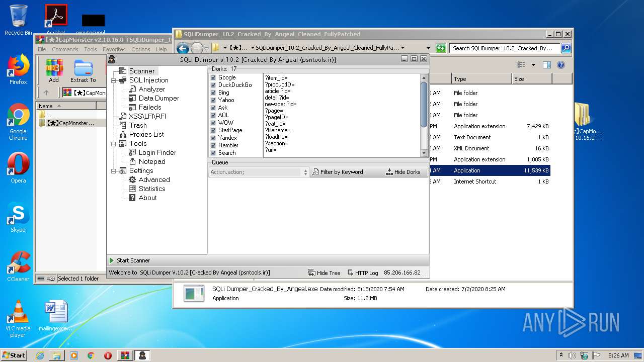Open Data Dumper icon in tree
Viewport: 644px width, 362px height.
pyautogui.click(x=132, y=98)
